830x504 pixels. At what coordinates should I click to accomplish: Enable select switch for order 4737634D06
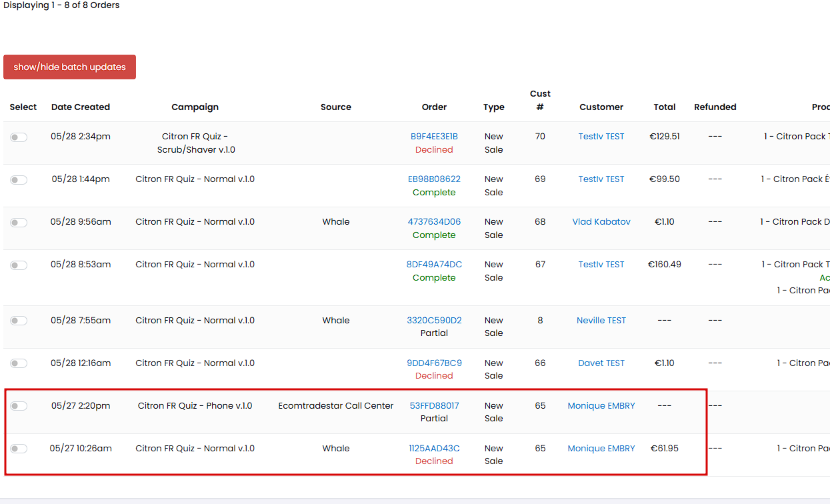coord(19,222)
